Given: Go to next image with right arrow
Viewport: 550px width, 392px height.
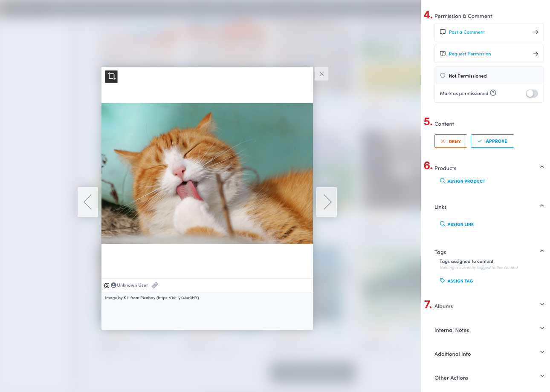Looking at the screenshot, I should point(327,202).
